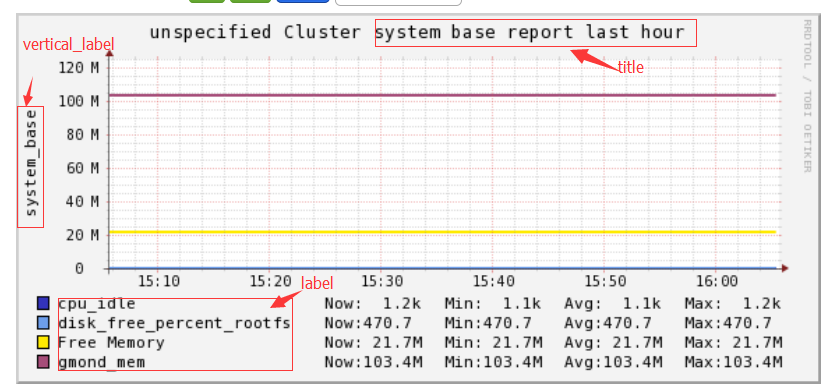Click the gmond_mem Max:103.4M value
This screenshot has width=824, height=387.
[x=734, y=362]
